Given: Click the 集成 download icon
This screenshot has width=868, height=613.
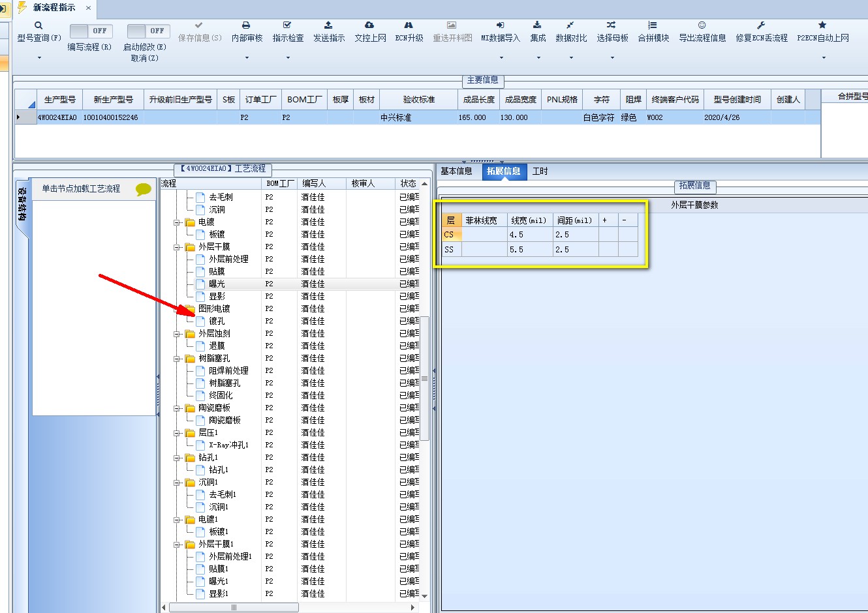Looking at the screenshot, I should (537, 25).
